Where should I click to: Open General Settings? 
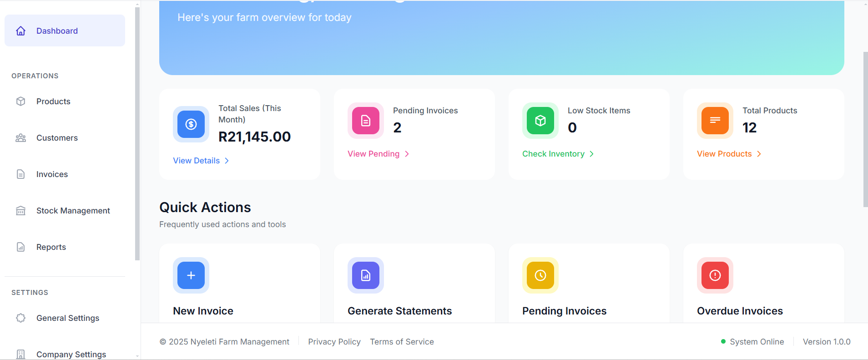point(67,318)
